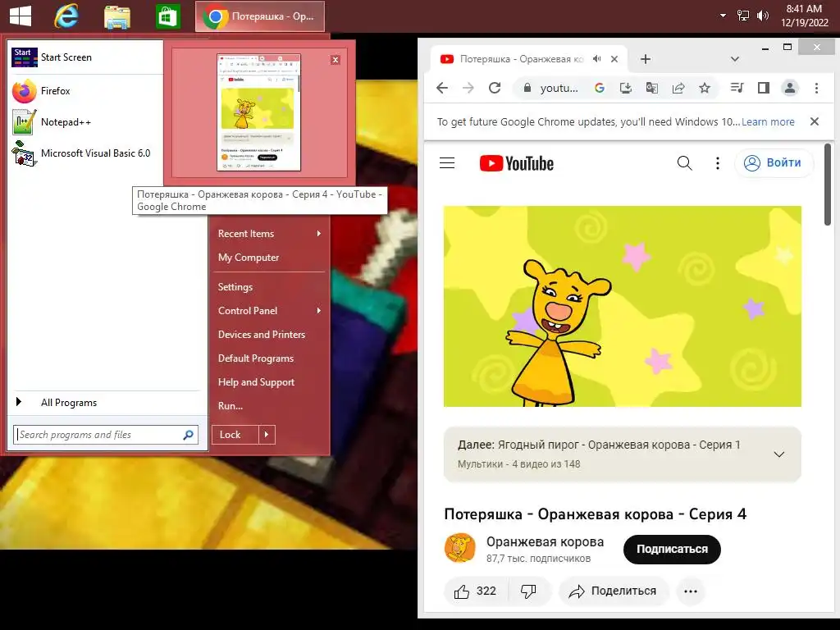
Task: Go forward in Chrome
Action: click(x=468, y=88)
